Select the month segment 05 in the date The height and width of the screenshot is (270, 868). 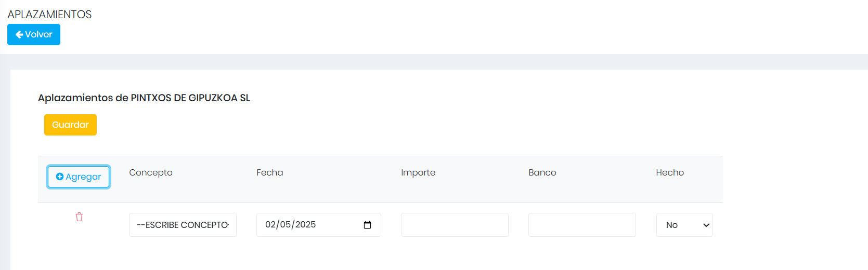[x=286, y=224]
